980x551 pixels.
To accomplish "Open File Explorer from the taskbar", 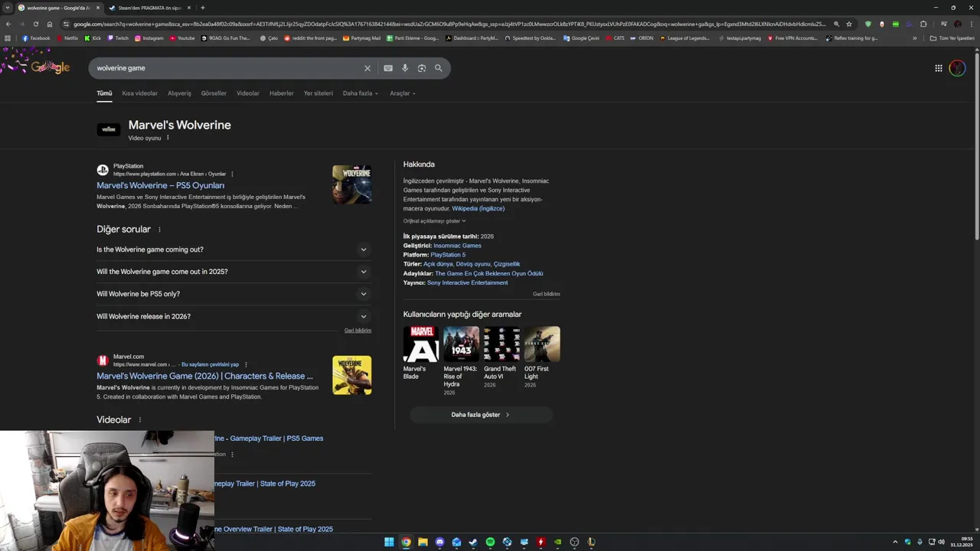I will pyautogui.click(x=423, y=542).
